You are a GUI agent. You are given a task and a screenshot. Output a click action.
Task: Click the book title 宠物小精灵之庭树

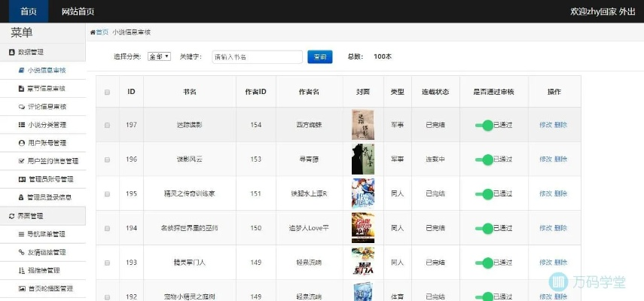point(189,296)
